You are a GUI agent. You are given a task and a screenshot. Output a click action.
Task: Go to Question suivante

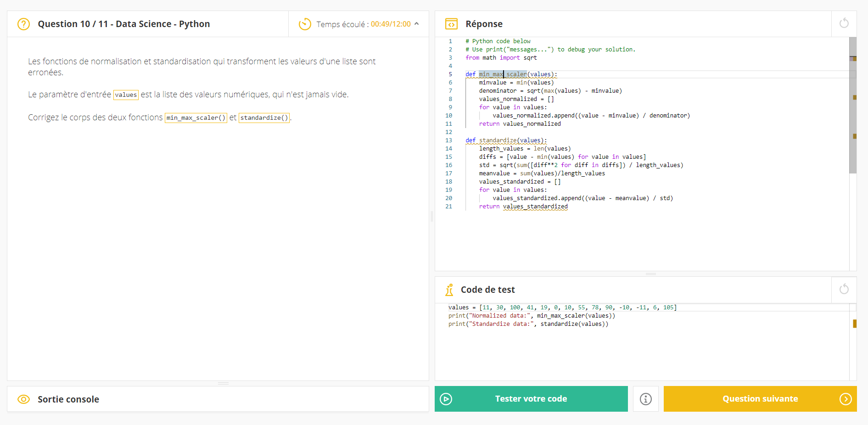click(x=760, y=399)
